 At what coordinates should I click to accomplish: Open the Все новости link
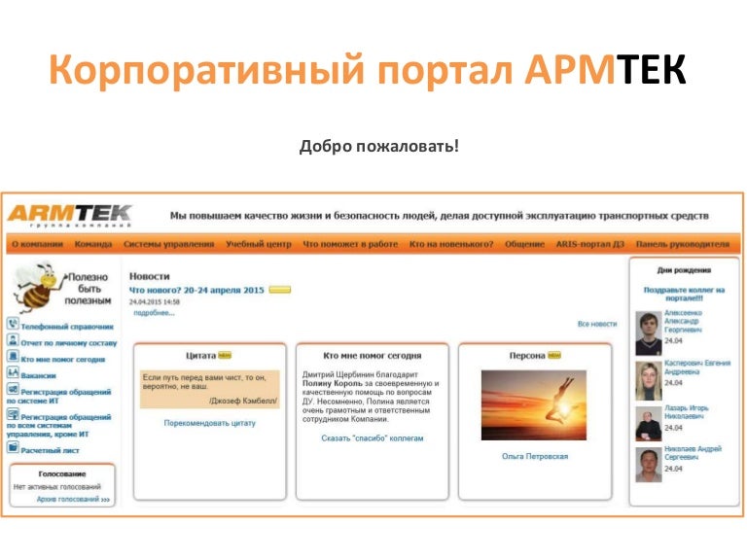[596, 324]
